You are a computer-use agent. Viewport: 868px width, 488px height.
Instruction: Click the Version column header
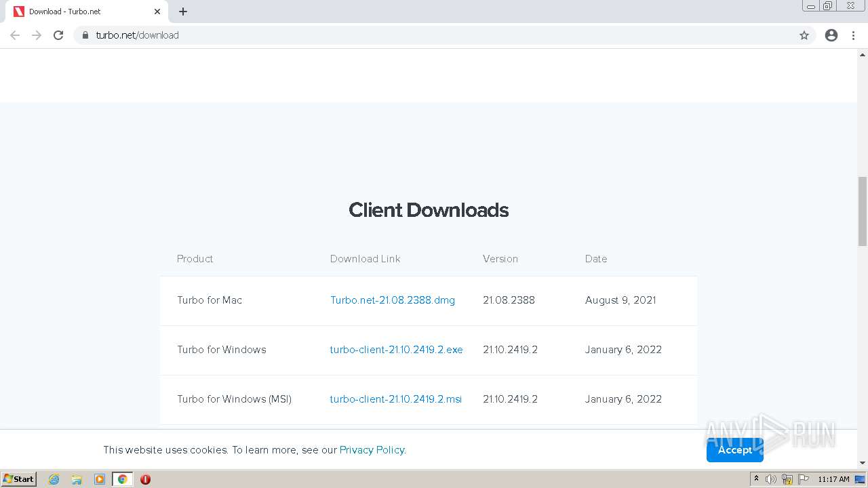click(500, 259)
